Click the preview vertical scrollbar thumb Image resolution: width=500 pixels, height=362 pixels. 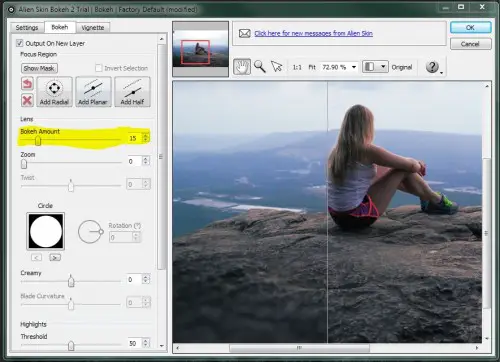tap(487, 233)
